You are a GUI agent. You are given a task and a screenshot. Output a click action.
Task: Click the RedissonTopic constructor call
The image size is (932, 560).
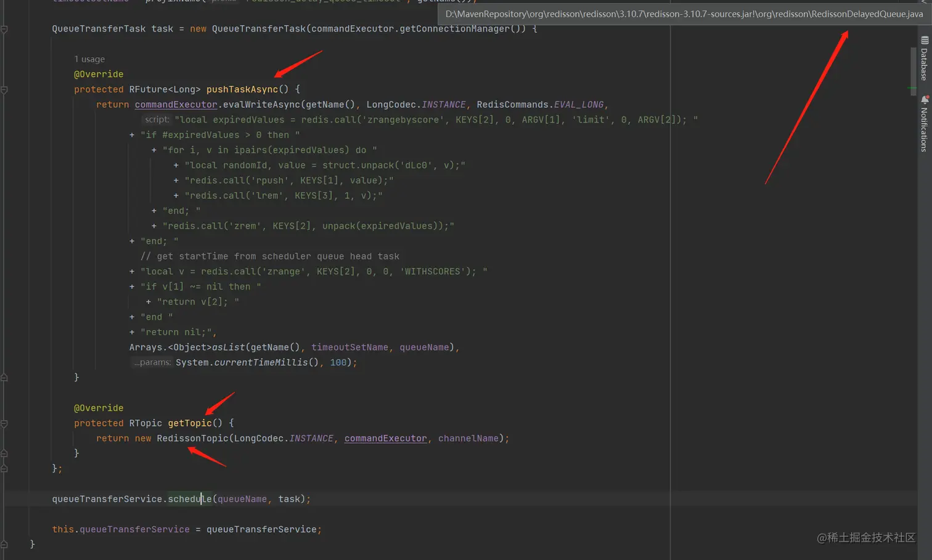click(192, 439)
